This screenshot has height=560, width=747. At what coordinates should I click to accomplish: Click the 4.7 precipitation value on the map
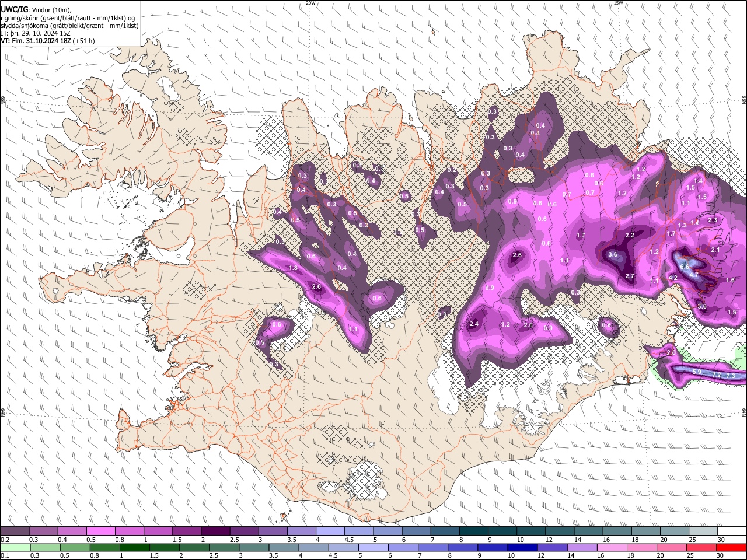click(694, 275)
